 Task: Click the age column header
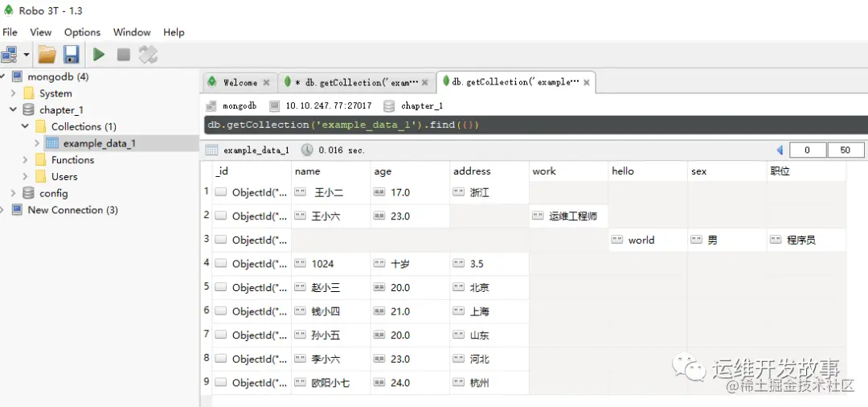pyautogui.click(x=410, y=171)
